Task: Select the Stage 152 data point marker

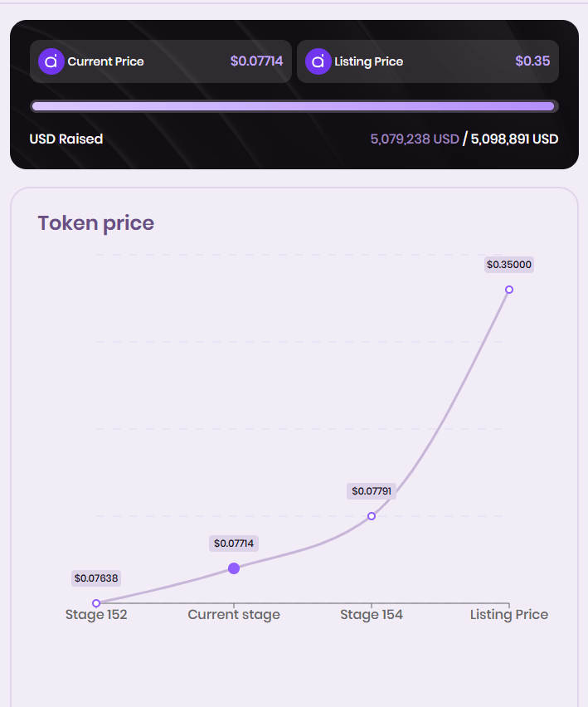Action: 96,602
